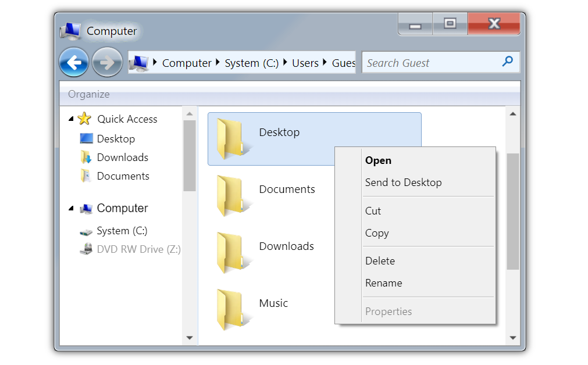Open the Desktop folder icon in the sidebar
Screen dimensions: 588x365
coord(86,139)
